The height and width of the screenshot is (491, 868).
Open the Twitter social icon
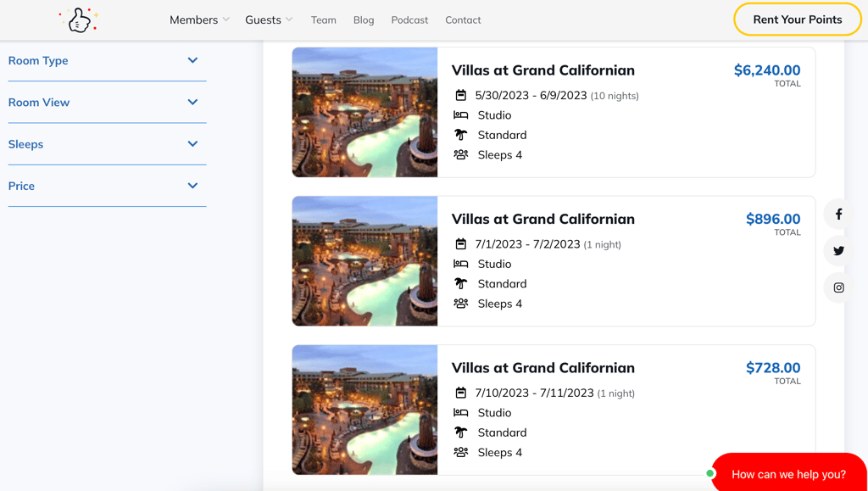pyautogui.click(x=838, y=251)
